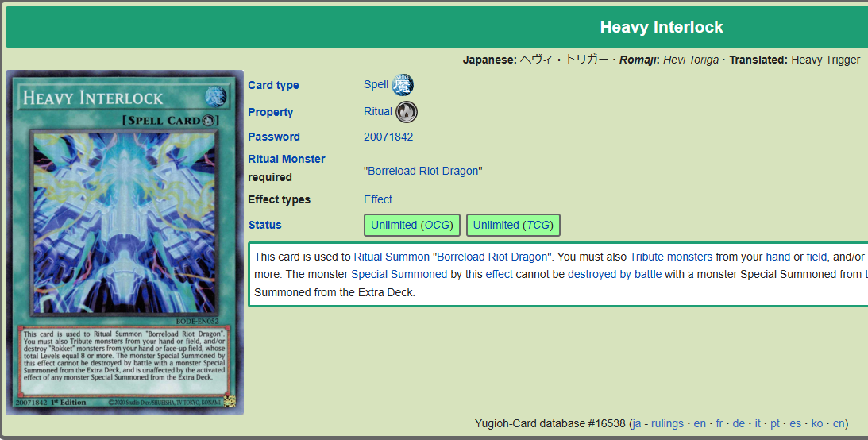Click the Status label link
The height and width of the screenshot is (440, 868).
(264, 225)
